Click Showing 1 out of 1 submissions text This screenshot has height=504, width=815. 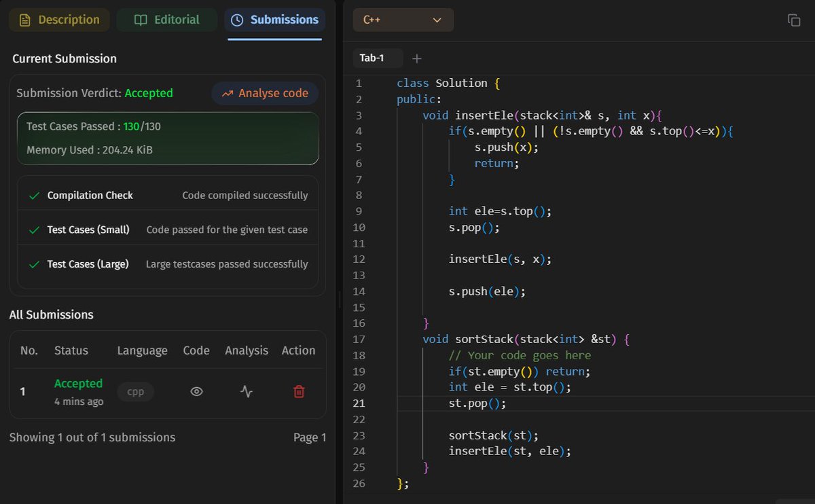click(x=92, y=437)
